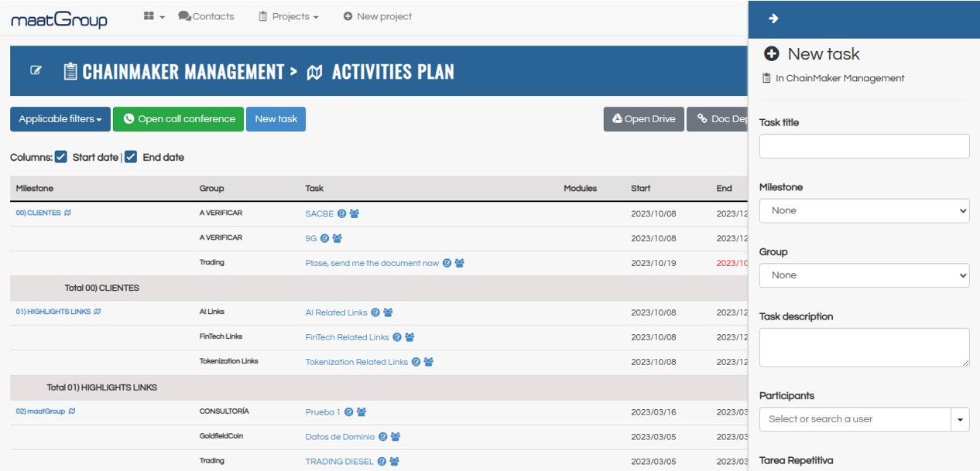
Task: Open the Projects menu
Action: tap(289, 16)
